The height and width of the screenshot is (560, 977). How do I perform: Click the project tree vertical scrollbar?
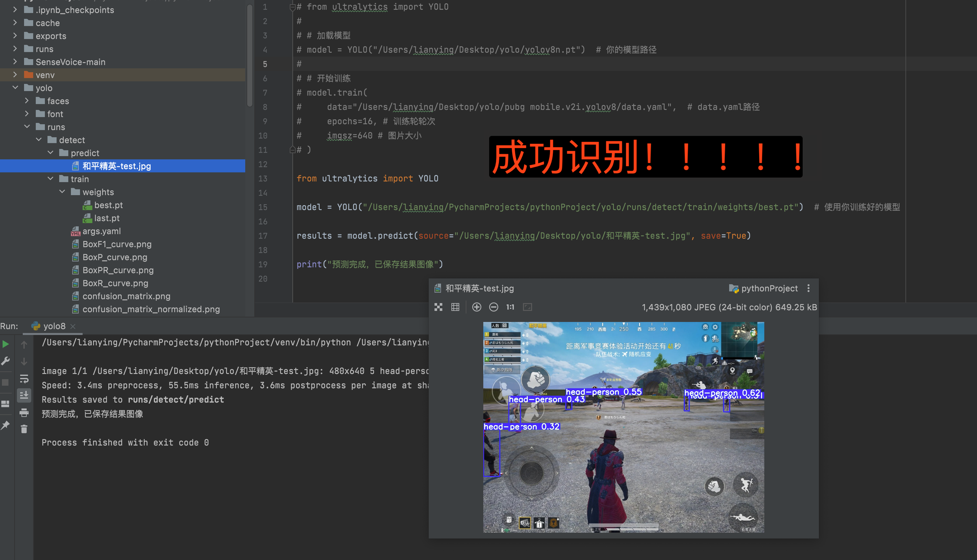pyautogui.click(x=250, y=55)
